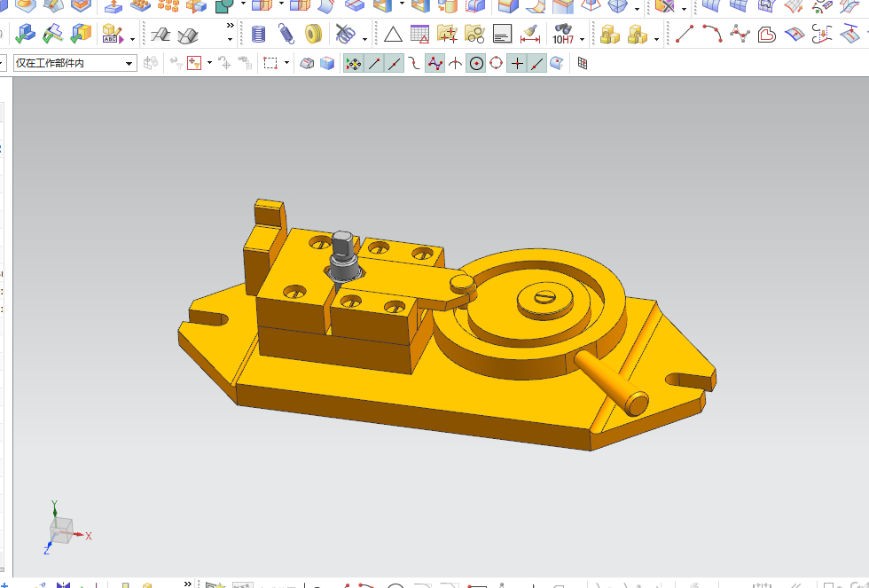Viewport: 869px width, 588px height.
Task: Click the heart-shaped closed curve icon
Action: pos(766,35)
